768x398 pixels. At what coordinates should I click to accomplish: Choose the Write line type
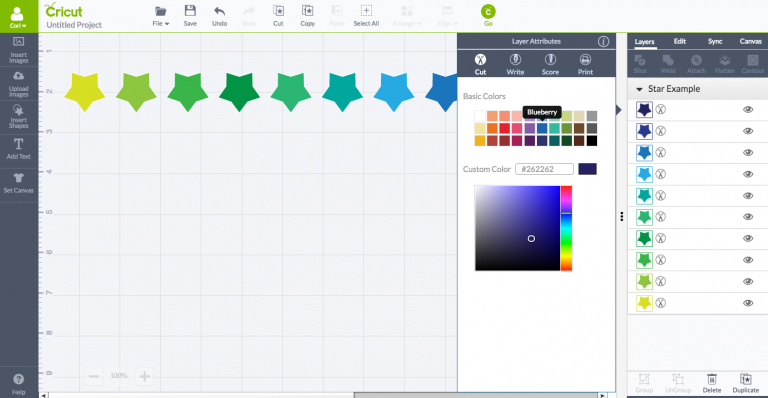coord(515,64)
